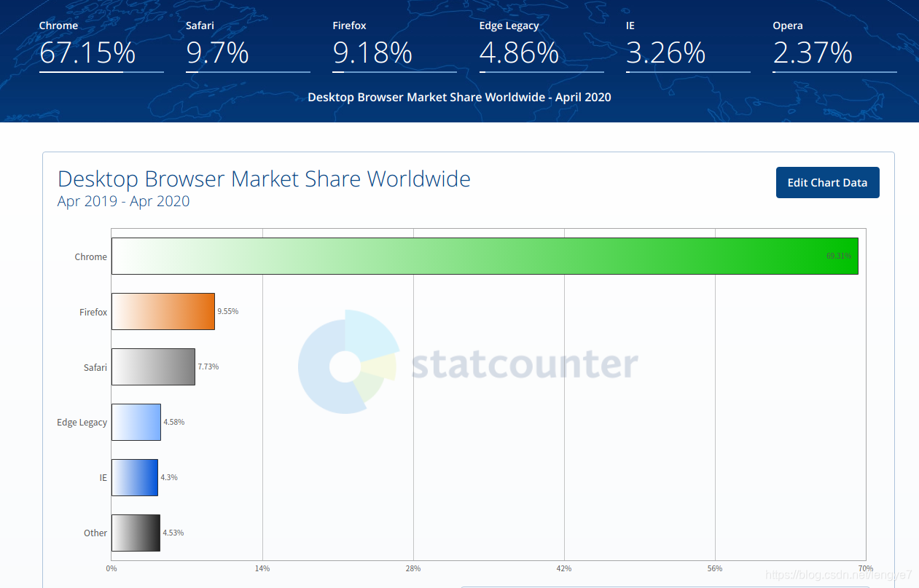Click the 9.55% value label
The height and width of the screenshot is (588, 919).
click(x=228, y=311)
